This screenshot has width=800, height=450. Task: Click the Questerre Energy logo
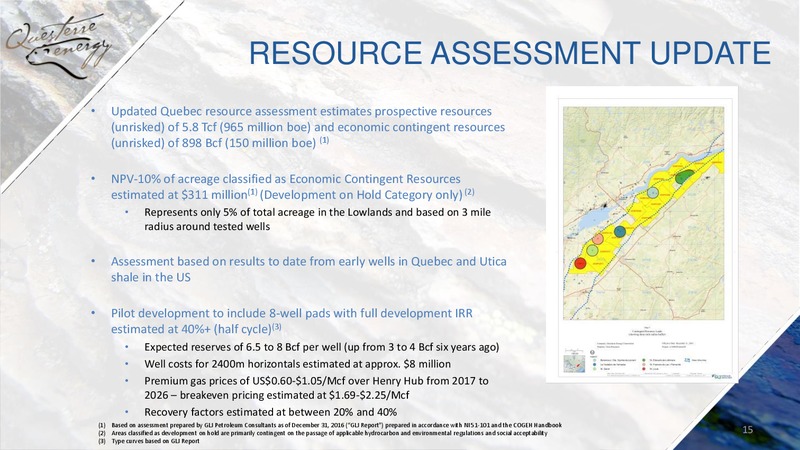pos(58,45)
